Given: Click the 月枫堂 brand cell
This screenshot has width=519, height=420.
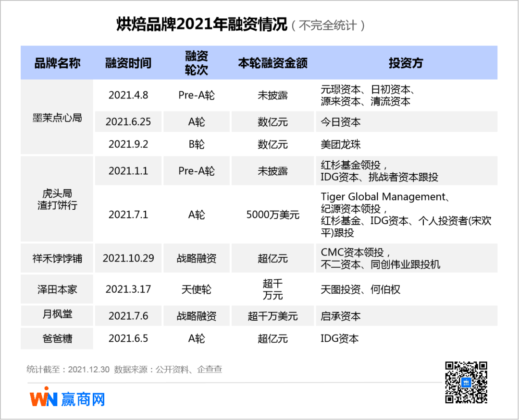Looking at the screenshot, I should coord(57,314).
